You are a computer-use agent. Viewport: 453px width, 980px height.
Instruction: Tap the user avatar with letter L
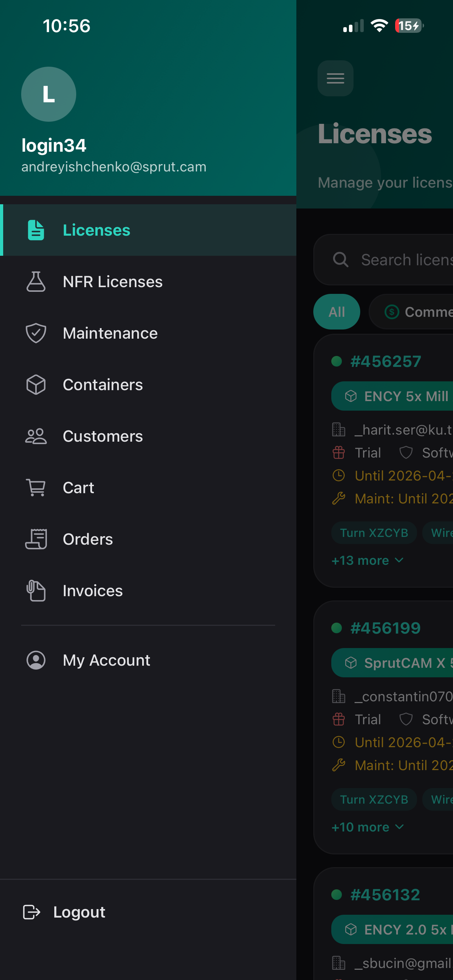[49, 94]
